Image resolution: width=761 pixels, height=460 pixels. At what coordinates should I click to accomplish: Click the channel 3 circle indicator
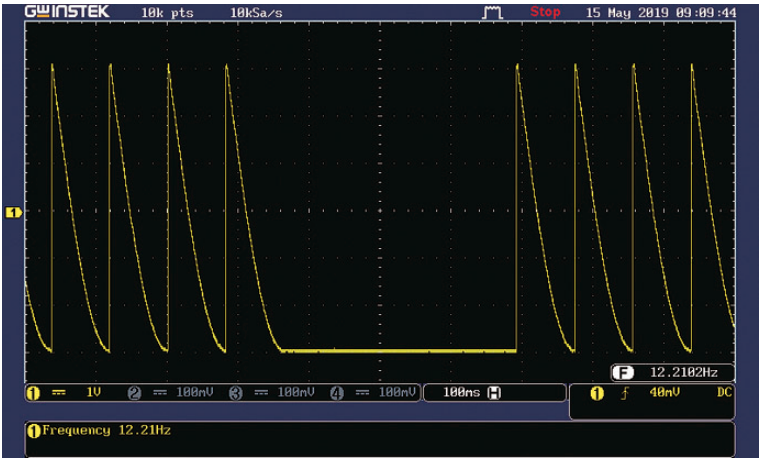(236, 394)
